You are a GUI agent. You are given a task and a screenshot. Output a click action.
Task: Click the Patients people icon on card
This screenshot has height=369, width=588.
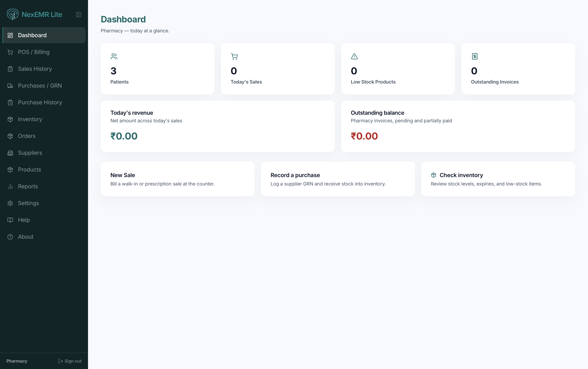pos(114,56)
